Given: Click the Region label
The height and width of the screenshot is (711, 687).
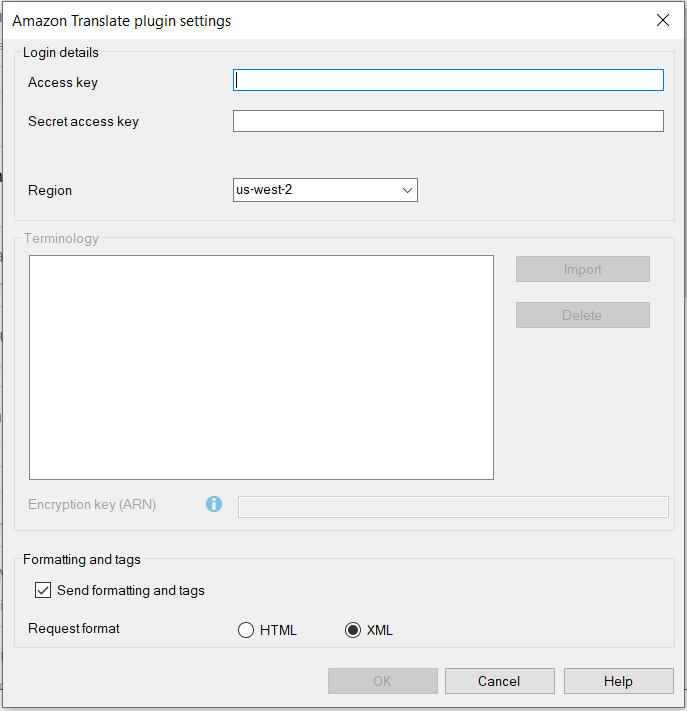Looking at the screenshot, I should (50, 190).
